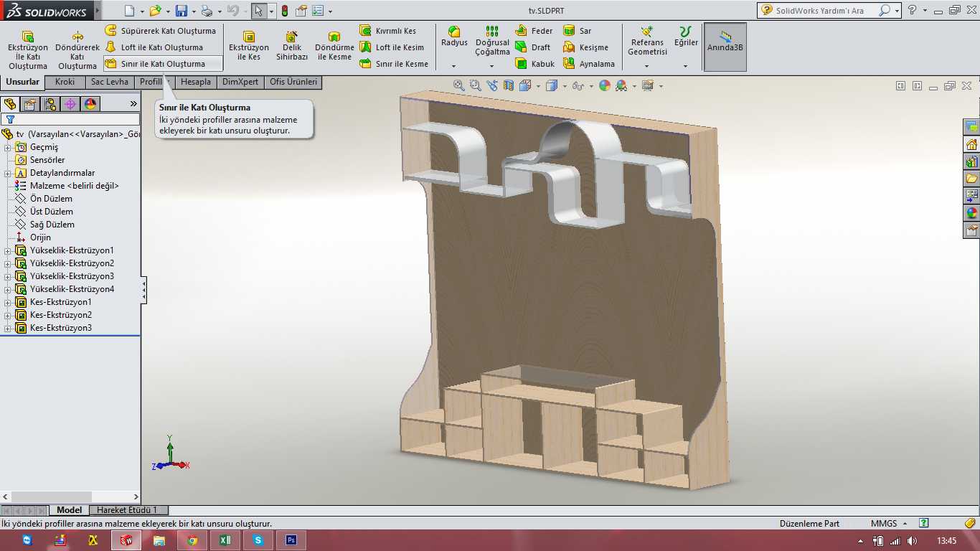This screenshot has width=980, height=551.
Task: Open Skype from the taskbar
Action: point(258,540)
